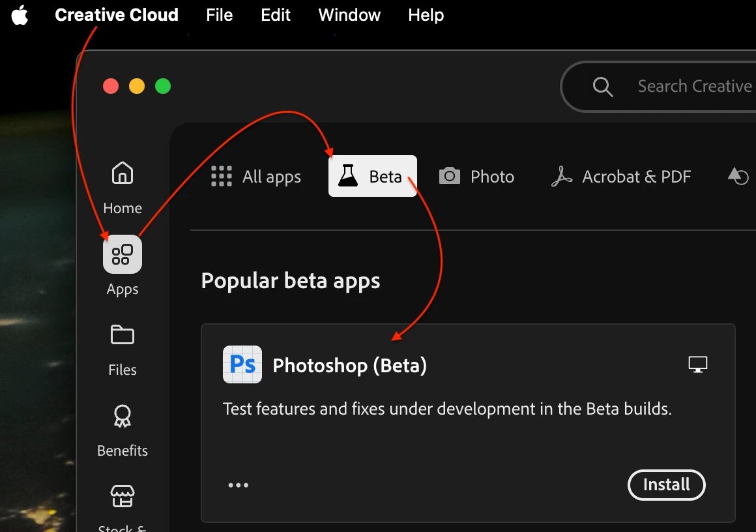Maximize window with green button
Screen dimensions: 756x532
pyautogui.click(x=163, y=86)
